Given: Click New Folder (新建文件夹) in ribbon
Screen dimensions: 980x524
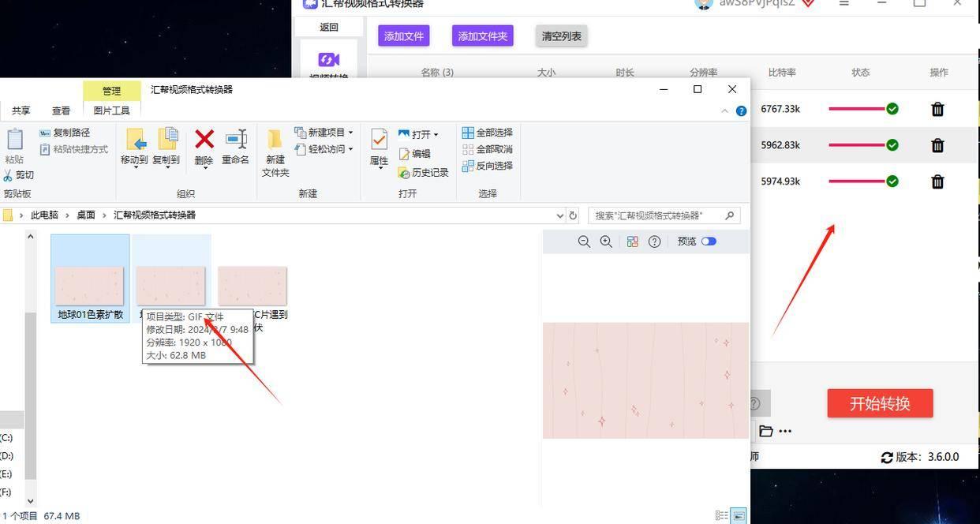Looking at the screenshot, I should pyautogui.click(x=275, y=153).
